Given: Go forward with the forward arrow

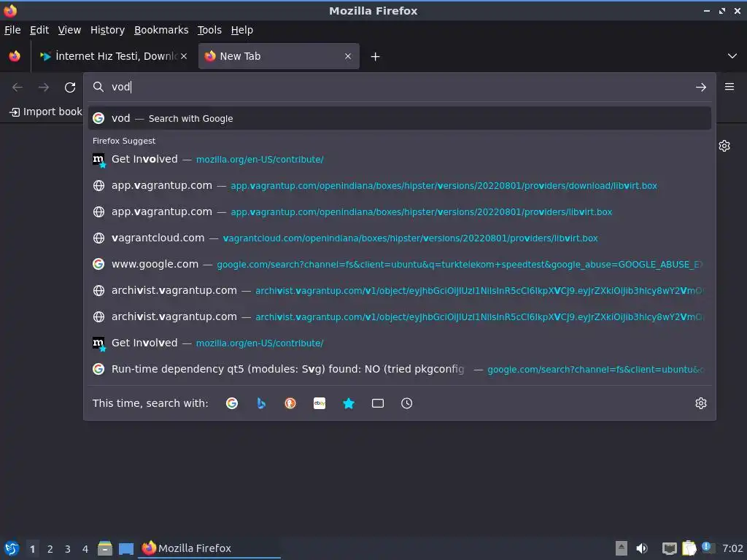Looking at the screenshot, I should [43, 87].
